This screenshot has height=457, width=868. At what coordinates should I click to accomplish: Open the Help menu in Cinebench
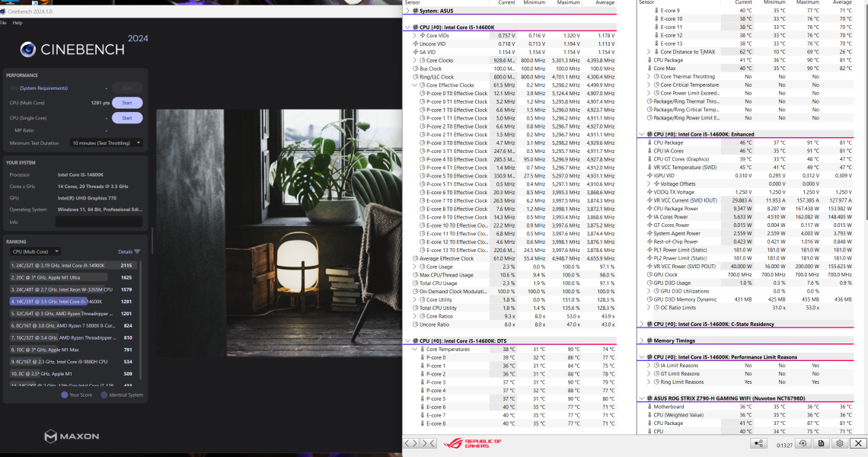point(18,23)
